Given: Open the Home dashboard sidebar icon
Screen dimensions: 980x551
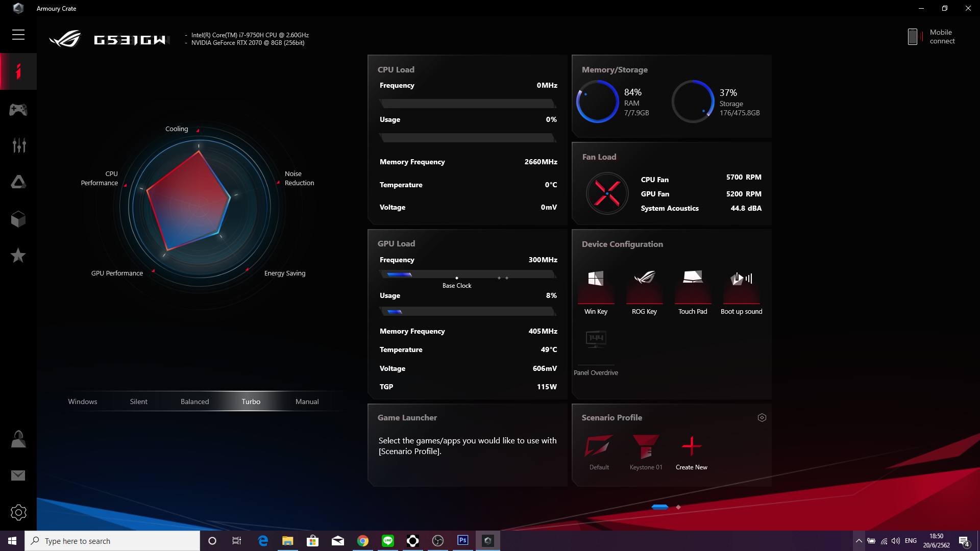Looking at the screenshot, I should coord(18,71).
